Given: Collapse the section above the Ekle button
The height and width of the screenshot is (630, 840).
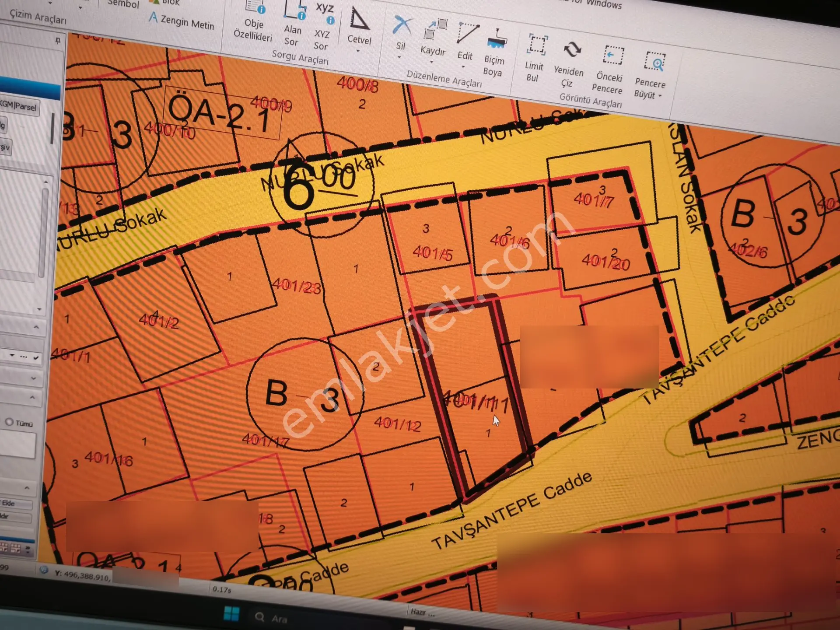Looking at the screenshot, I should pos(27,487).
